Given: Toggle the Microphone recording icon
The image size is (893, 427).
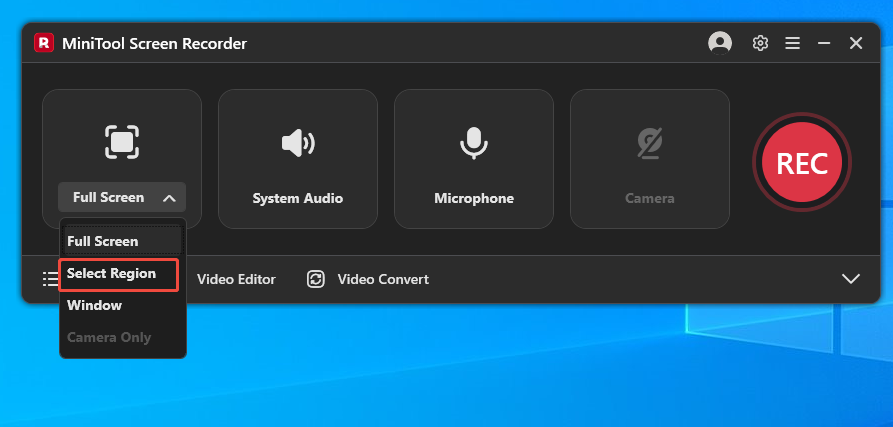Looking at the screenshot, I should coord(474,142).
